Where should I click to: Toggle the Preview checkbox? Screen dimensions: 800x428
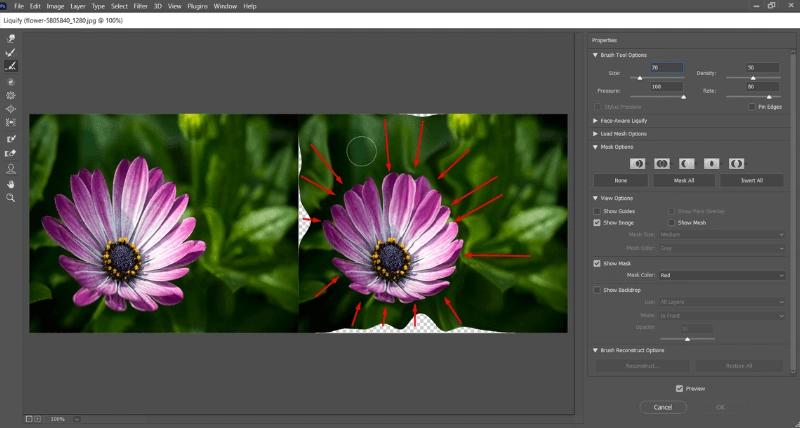tap(679, 389)
